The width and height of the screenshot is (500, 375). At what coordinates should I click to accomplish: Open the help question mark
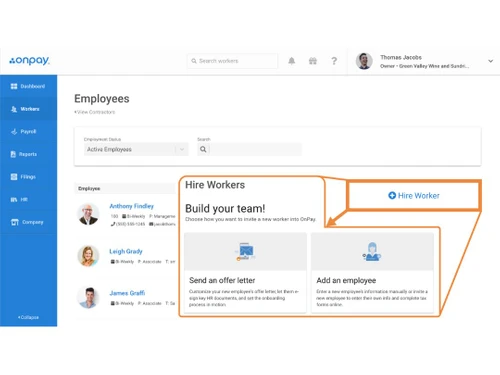[334, 61]
